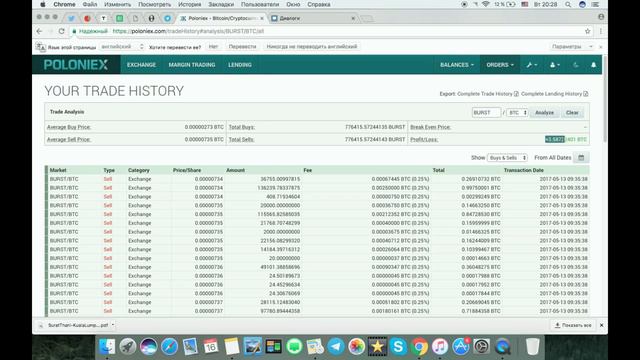Image resolution: width=640 pixels, height=360 pixels.
Task: Close the translation bar
Action: click(600, 47)
